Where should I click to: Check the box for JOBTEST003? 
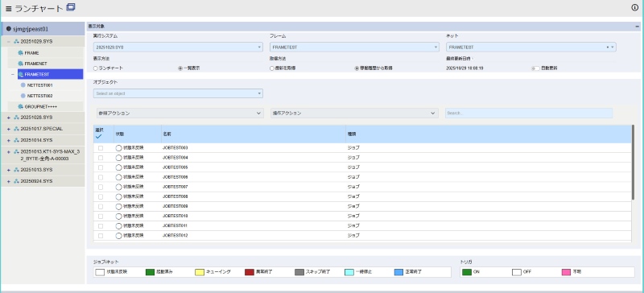tap(101, 148)
